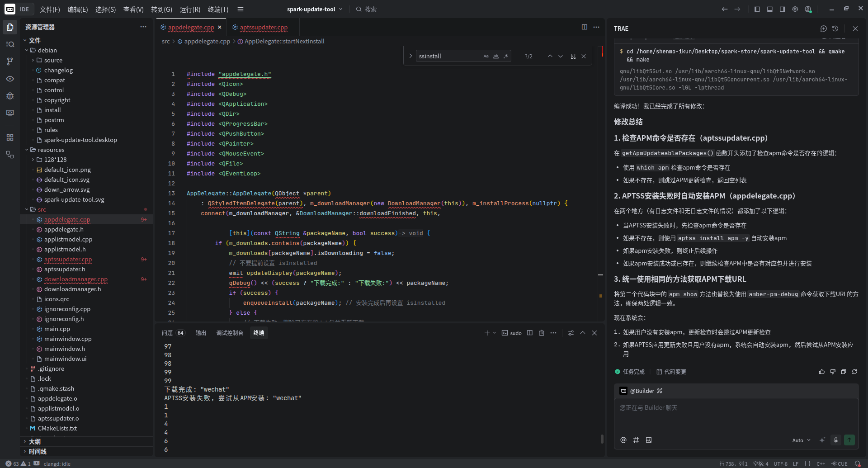Click the microphone voice input icon
The width and height of the screenshot is (868, 468).
(x=835, y=440)
